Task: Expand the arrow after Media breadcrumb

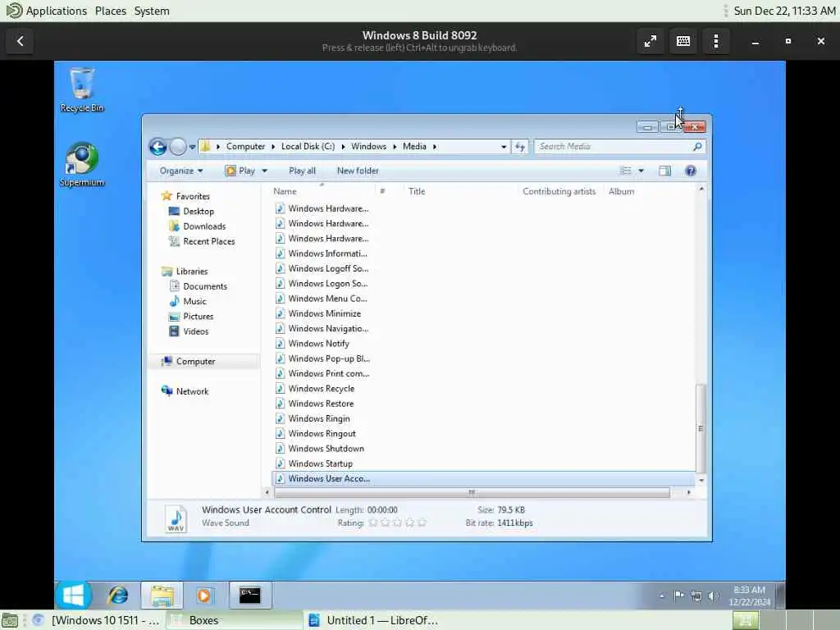Action: pyautogui.click(x=435, y=146)
